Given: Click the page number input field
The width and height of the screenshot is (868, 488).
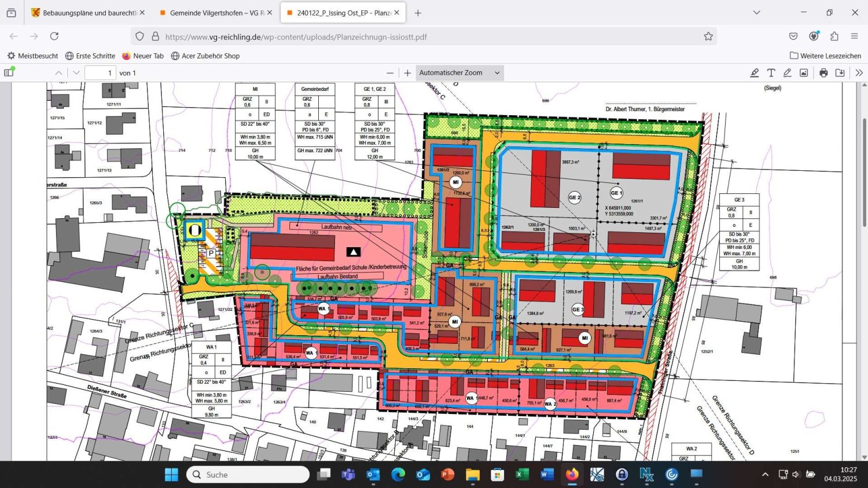Looking at the screenshot, I should coord(100,73).
